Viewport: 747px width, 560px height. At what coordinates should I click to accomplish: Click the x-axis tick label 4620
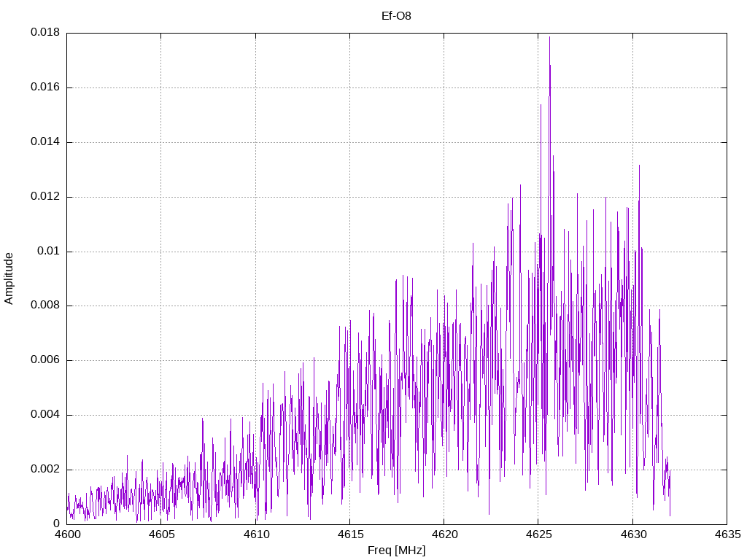(x=444, y=534)
